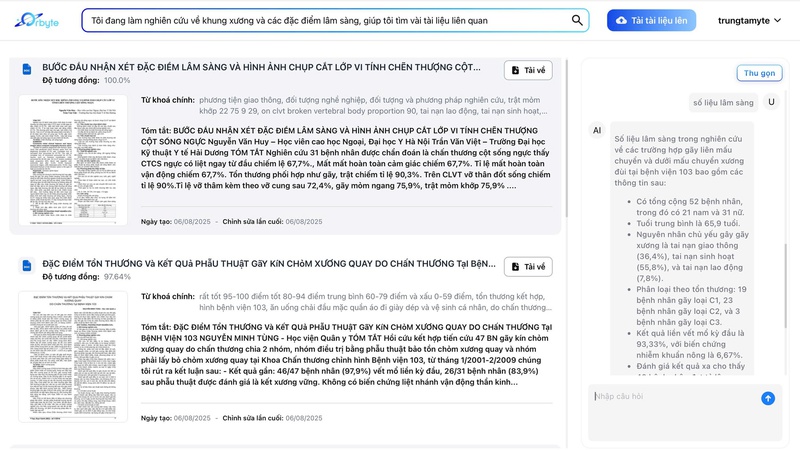Send the chat question with the arrow button
Viewport: 800px width, 450px height.
pyautogui.click(x=768, y=398)
